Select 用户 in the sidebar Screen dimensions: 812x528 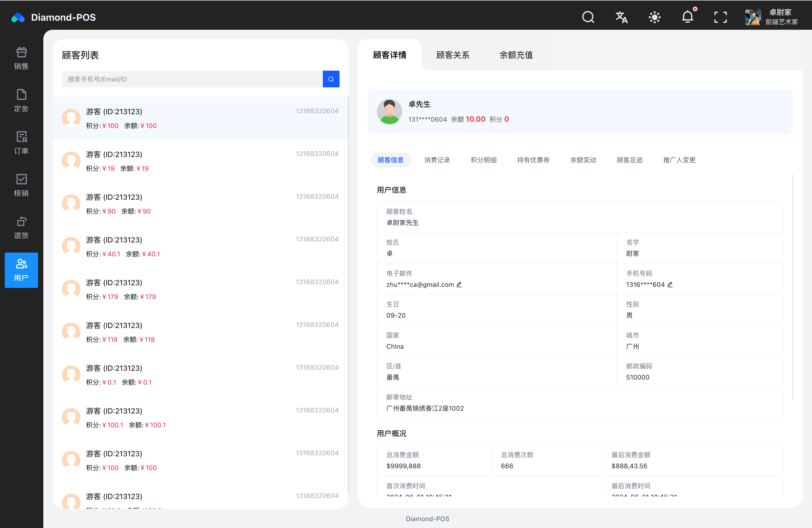pos(21,270)
